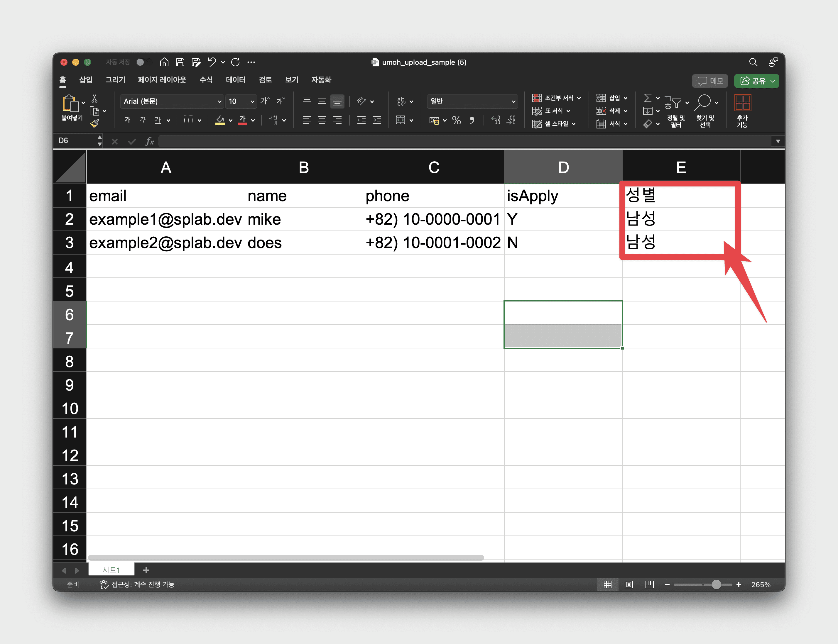Expand the formula bar with right arrow
The height and width of the screenshot is (644, 838).
point(778,141)
